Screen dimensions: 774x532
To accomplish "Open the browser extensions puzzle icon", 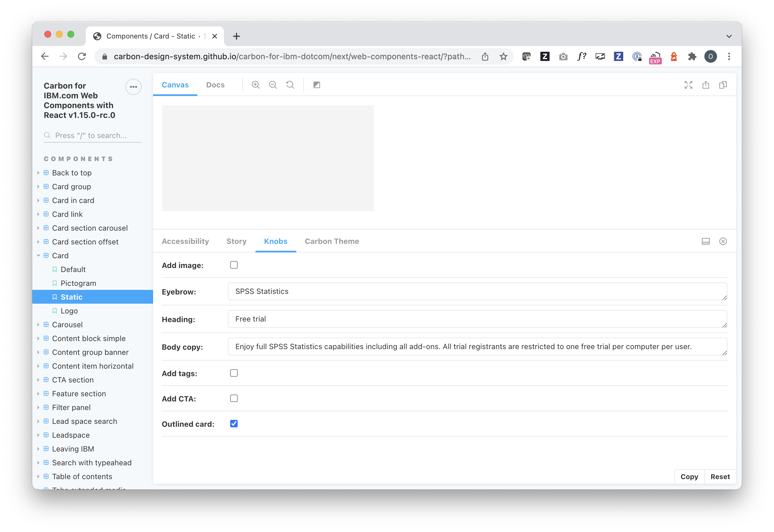I will pyautogui.click(x=692, y=56).
